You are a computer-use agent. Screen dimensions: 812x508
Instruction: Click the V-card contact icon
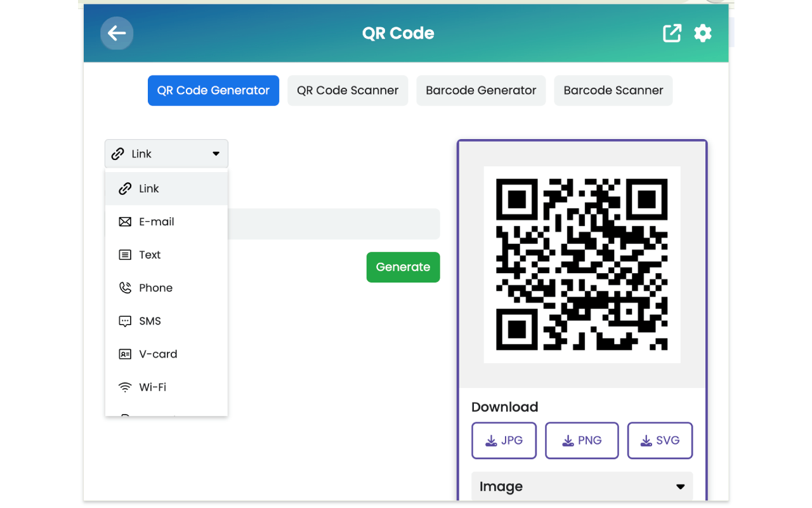coord(125,354)
